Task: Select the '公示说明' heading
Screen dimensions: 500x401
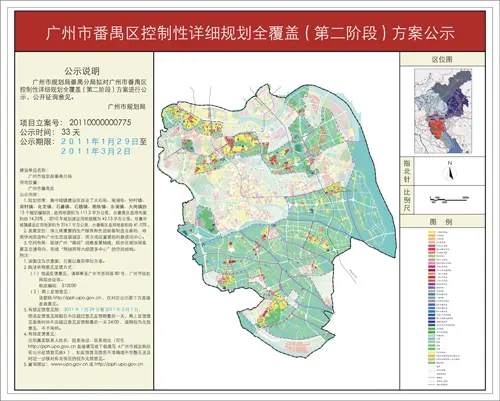Action: pos(82,71)
